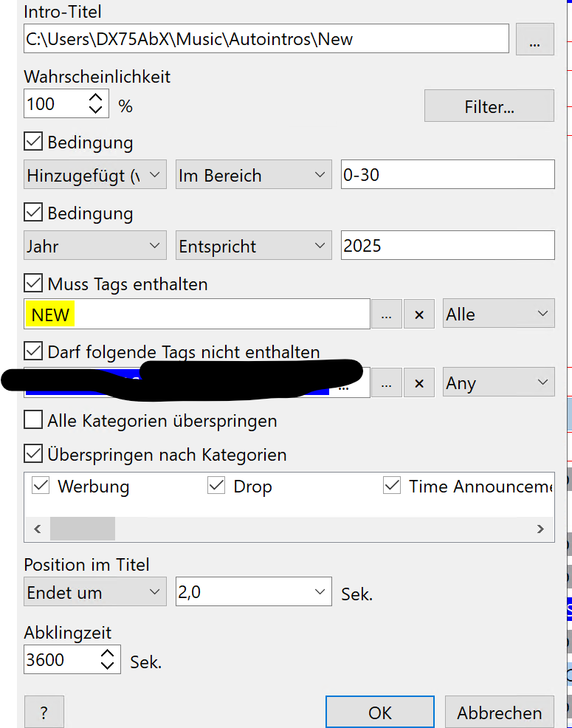Open the Alle tag match dropdown
Screen dimensions: 572x728
point(499,314)
